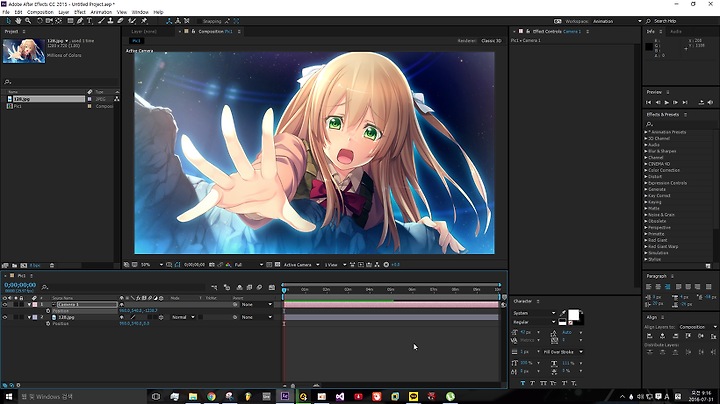Open the Effect menu
Screen dimensions: 720x404
80,12
